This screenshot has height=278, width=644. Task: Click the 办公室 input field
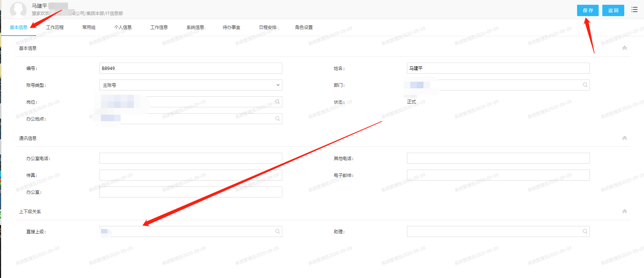[191, 192]
